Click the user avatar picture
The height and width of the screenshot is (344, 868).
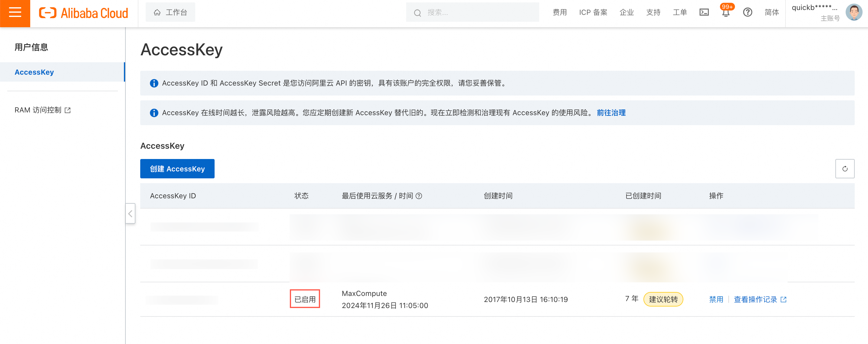(853, 12)
